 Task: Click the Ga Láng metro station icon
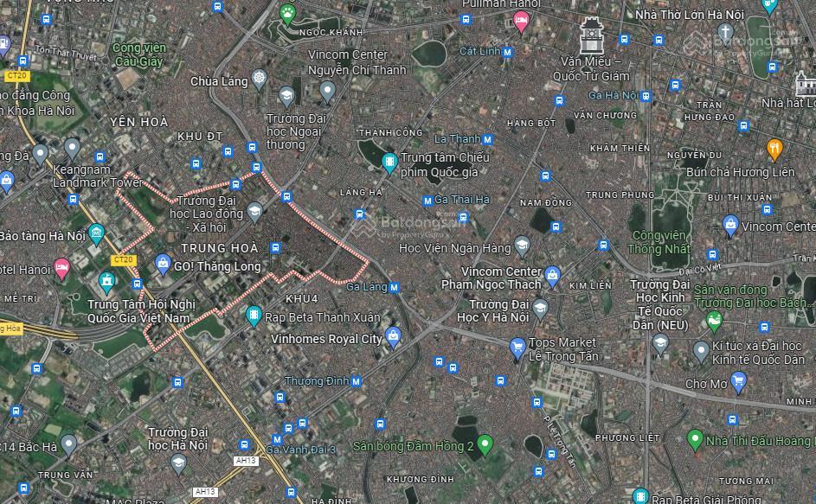click(x=394, y=287)
